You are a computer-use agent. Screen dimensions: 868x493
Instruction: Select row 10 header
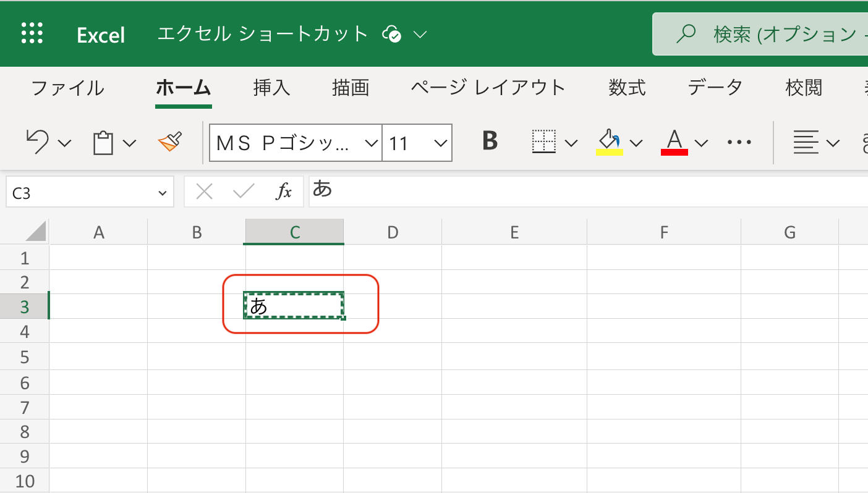point(25,481)
